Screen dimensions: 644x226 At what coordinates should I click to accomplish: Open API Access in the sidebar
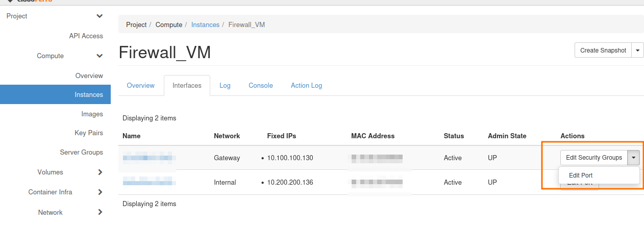coord(86,36)
